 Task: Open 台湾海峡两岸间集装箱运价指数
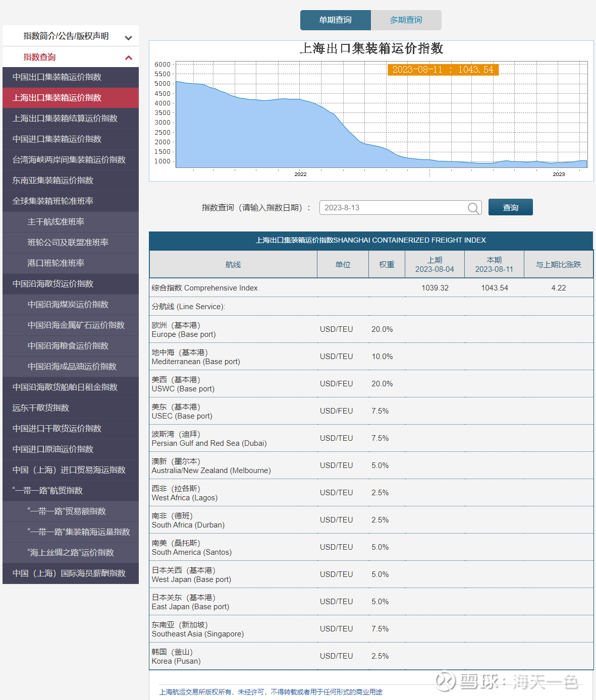tap(71, 160)
